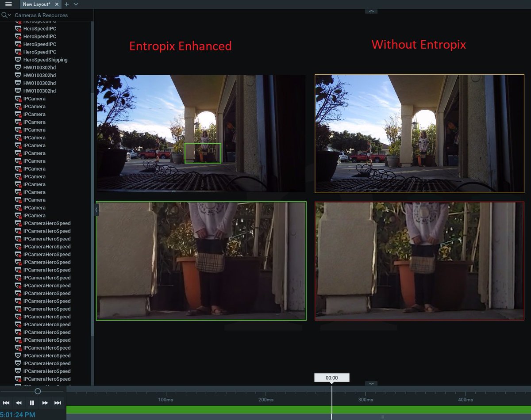This screenshot has height=420, width=531.
Task: Collapse the resource tree side panel arrow
Action: (x=96, y=211)
